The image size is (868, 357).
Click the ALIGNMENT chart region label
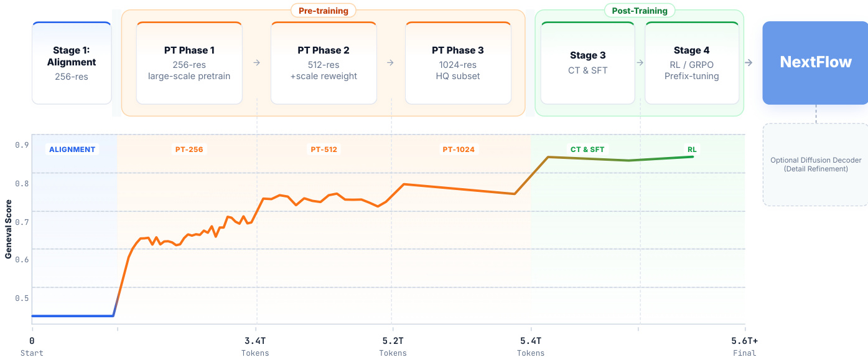pos(72,150)
